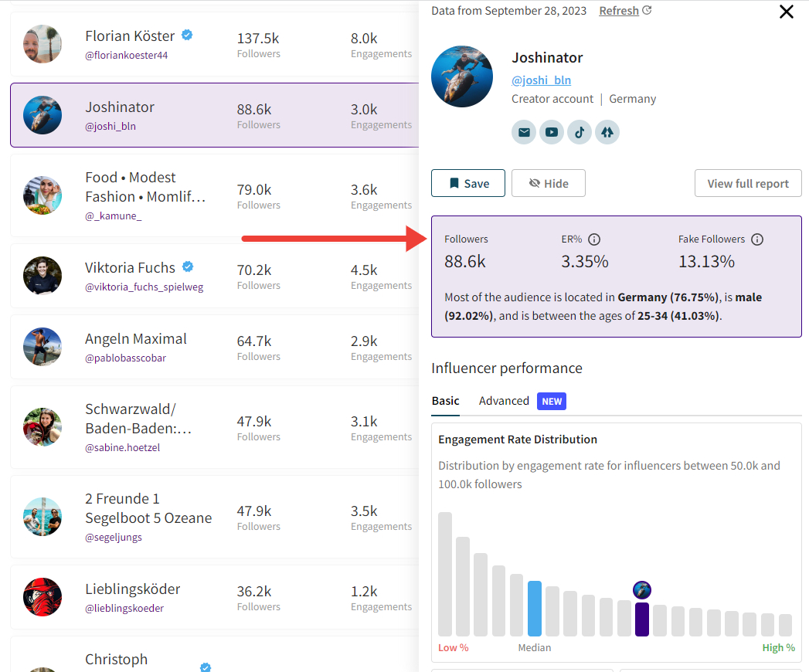The image size is (809, 672).
Task: Open Joshinator's YouTube channel icon
Action: pos(552,133)
